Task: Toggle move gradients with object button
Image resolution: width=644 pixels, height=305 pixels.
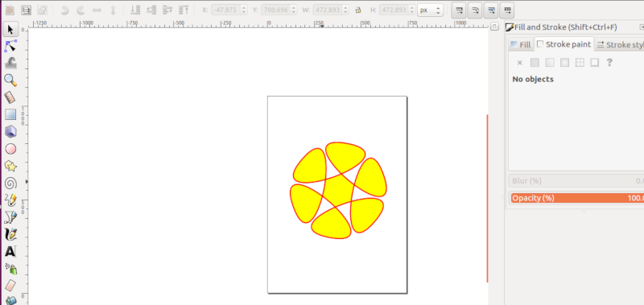Action: click(x=491, y=10)
